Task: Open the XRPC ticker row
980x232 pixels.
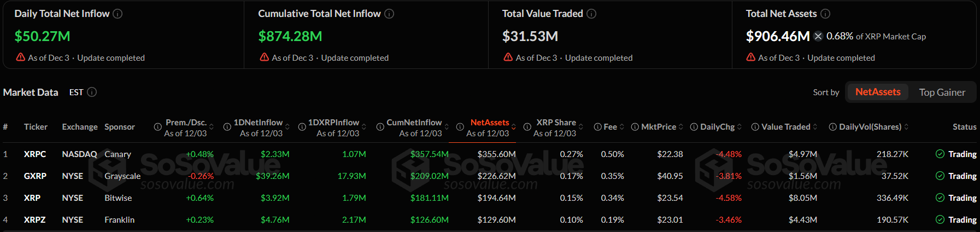Action: 35,154
